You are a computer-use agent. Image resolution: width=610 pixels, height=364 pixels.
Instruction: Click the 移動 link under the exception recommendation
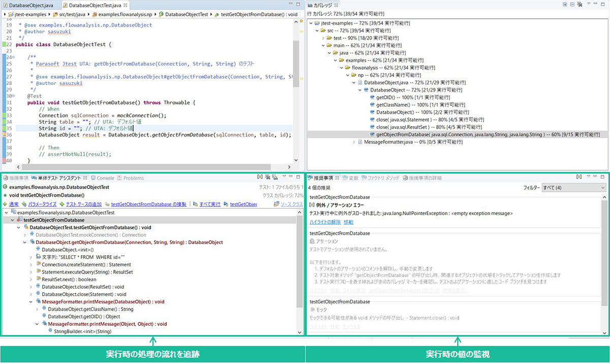click(x=348, y=222)
